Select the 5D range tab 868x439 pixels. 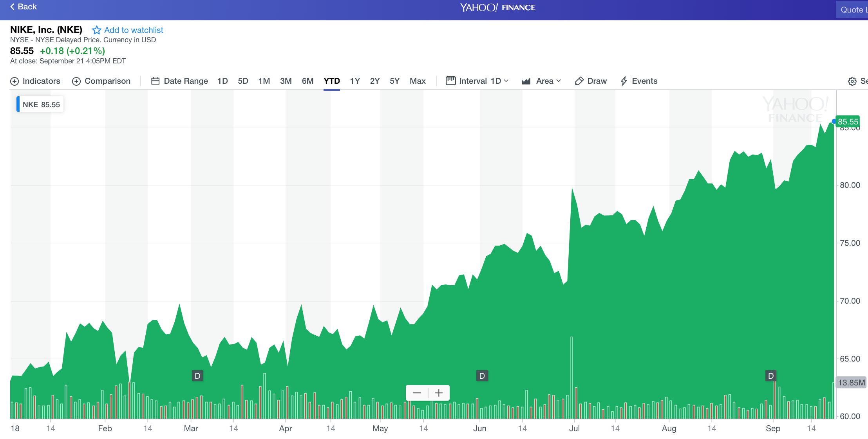coord(243,81)
